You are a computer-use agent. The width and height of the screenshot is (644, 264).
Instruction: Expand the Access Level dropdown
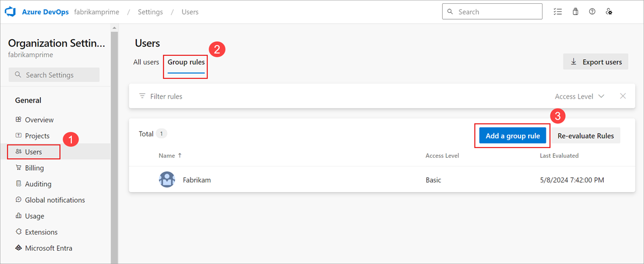tap(580, 97)
